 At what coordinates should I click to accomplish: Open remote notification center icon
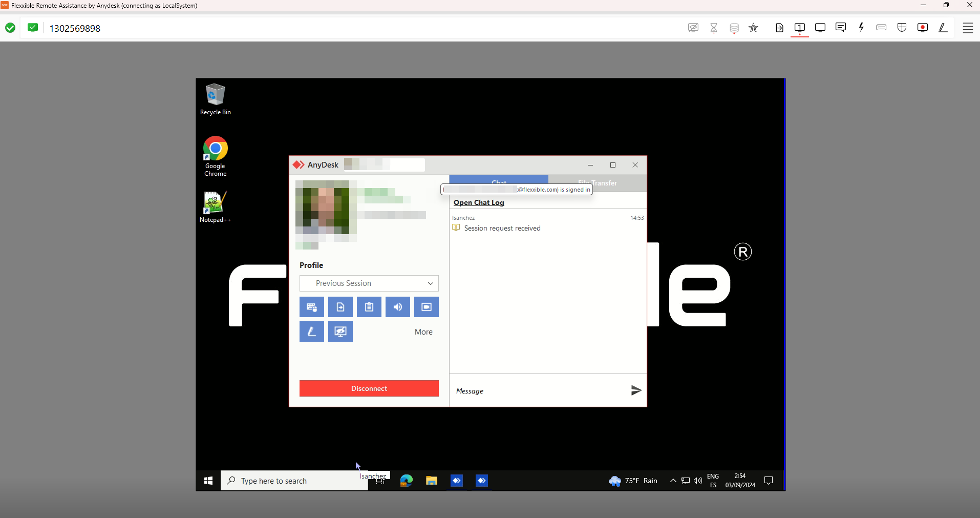click(x=769, y=481)
